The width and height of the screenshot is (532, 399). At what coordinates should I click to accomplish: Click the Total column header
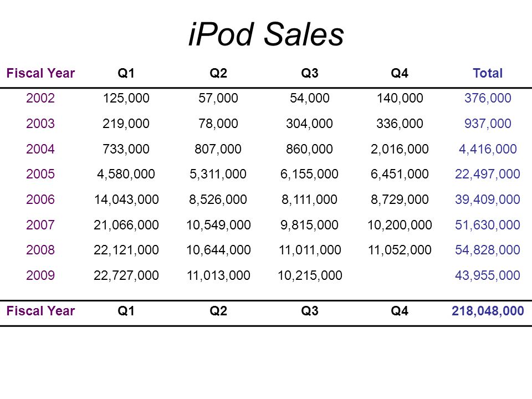pyautogui.click(x=488, y=73)
